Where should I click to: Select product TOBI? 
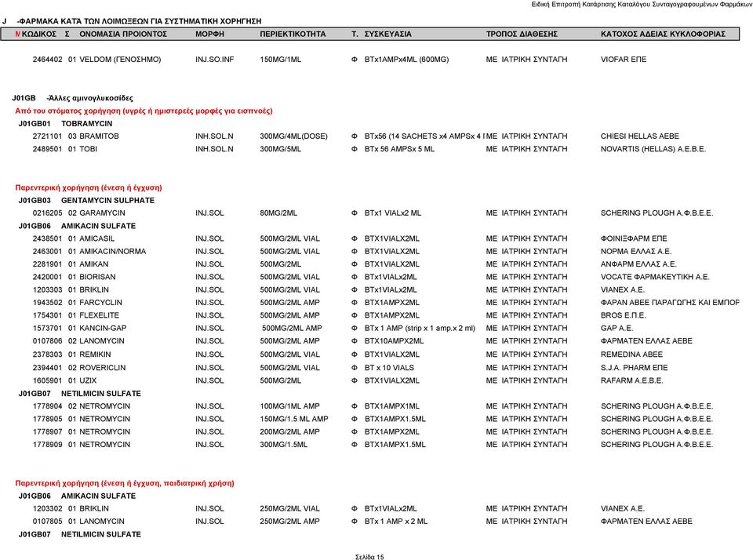tap(88, 149)
